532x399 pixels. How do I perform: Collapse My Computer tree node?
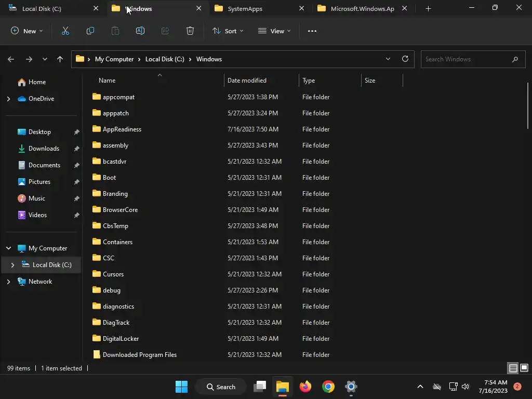(x=9, y=248)
